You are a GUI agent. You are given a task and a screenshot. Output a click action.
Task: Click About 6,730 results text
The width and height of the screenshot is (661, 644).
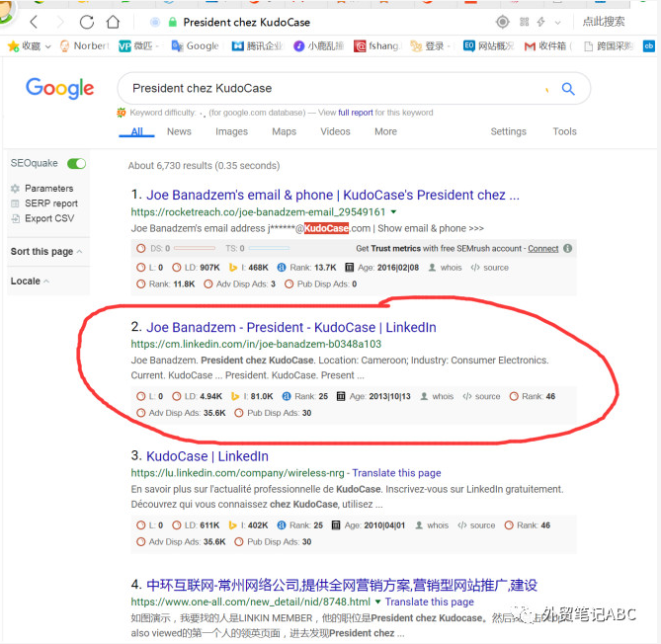(x=204, y=166)
